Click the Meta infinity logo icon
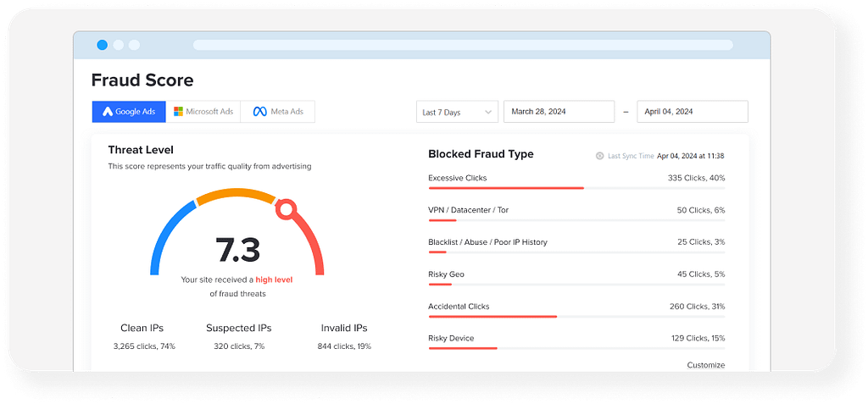The height and width of the screenshot is (404, 868). (259, 111)
